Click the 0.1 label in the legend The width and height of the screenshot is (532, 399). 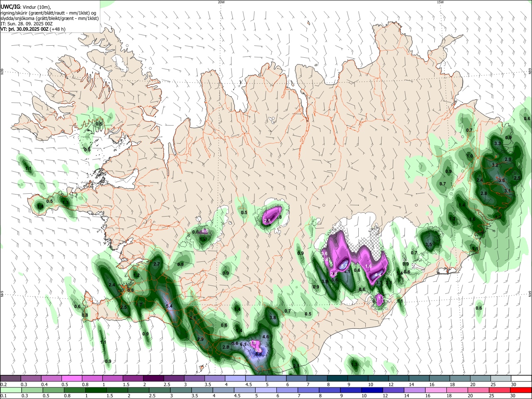tap(3, 396)
